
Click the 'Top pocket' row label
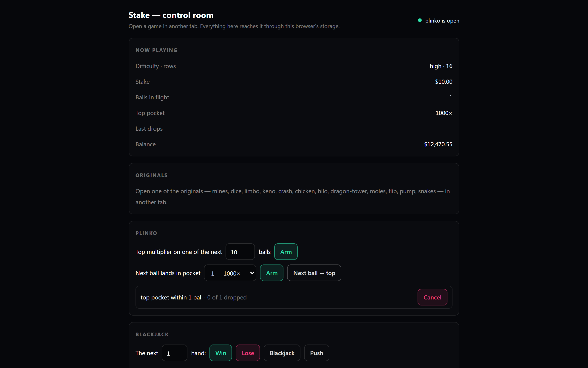(150, 113)
